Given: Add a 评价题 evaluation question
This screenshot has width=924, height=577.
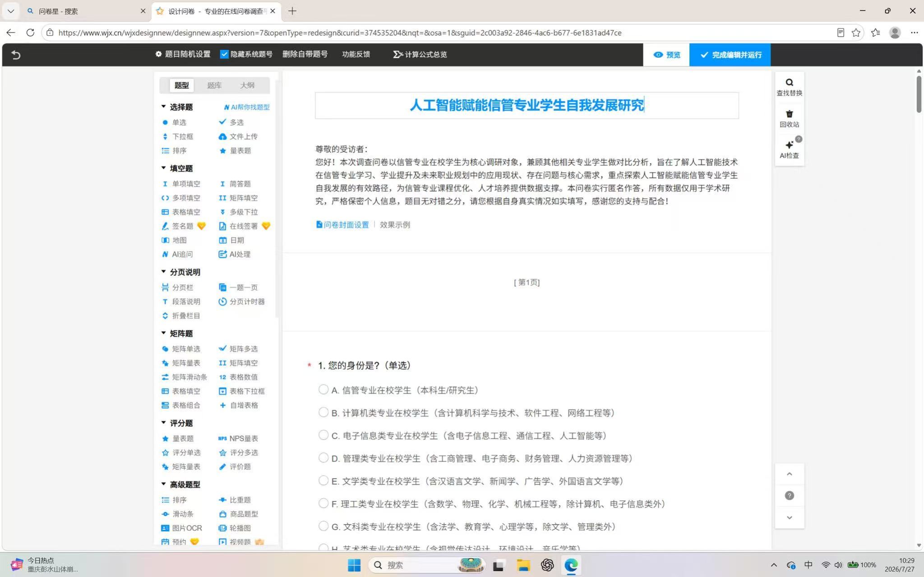Looking at the screenshot, I should click(235, 466).
